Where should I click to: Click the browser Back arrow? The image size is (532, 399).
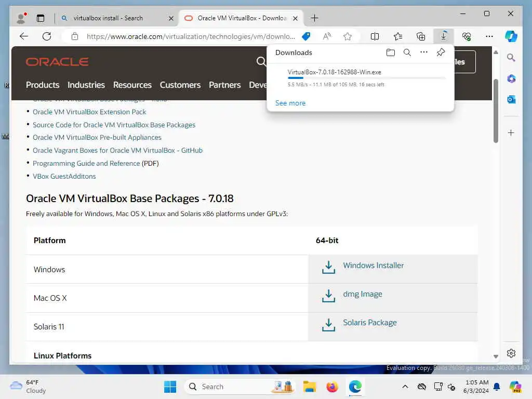[24, 36]
